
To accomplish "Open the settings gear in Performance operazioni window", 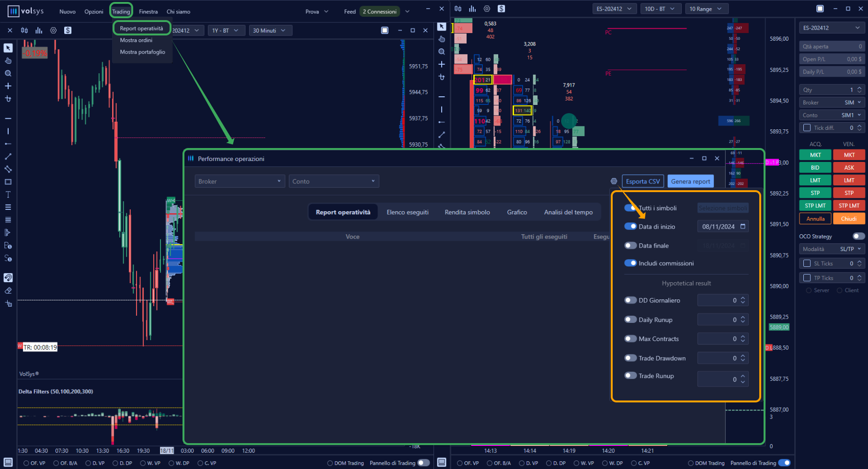I will point(614,181).
